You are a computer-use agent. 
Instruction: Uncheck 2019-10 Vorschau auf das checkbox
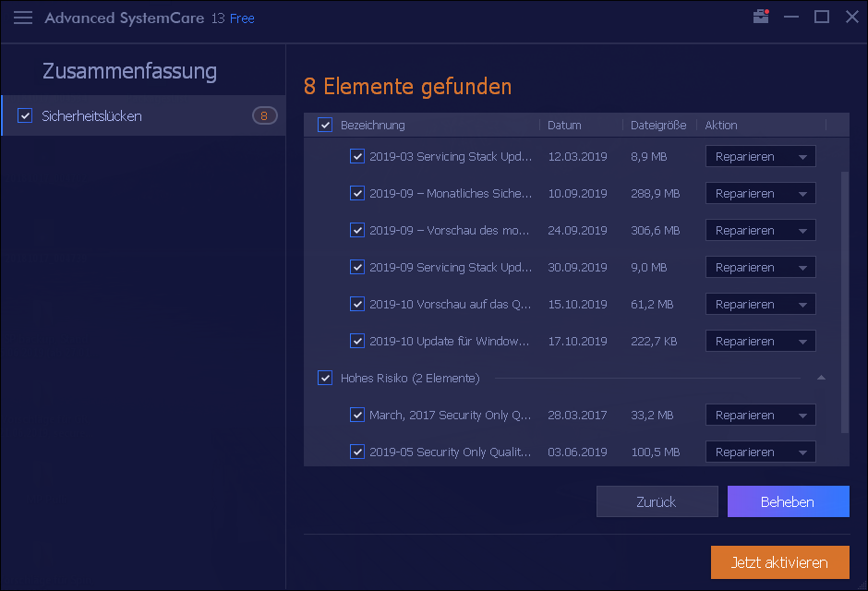point(357,305)
